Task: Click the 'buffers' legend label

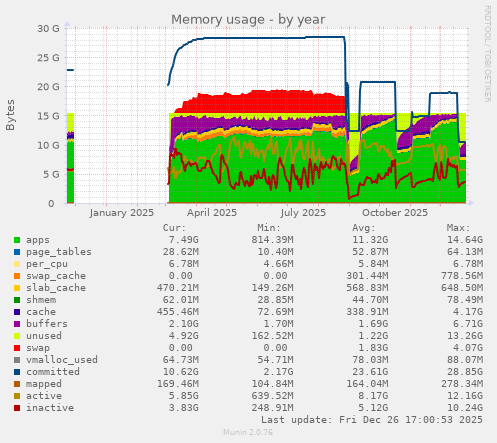Action: tap(47, 324)
